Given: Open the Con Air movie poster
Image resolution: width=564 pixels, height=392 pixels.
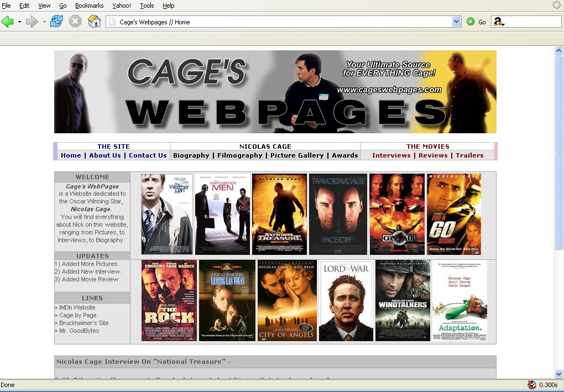Looking at the screenshot, I should (397, 215).
